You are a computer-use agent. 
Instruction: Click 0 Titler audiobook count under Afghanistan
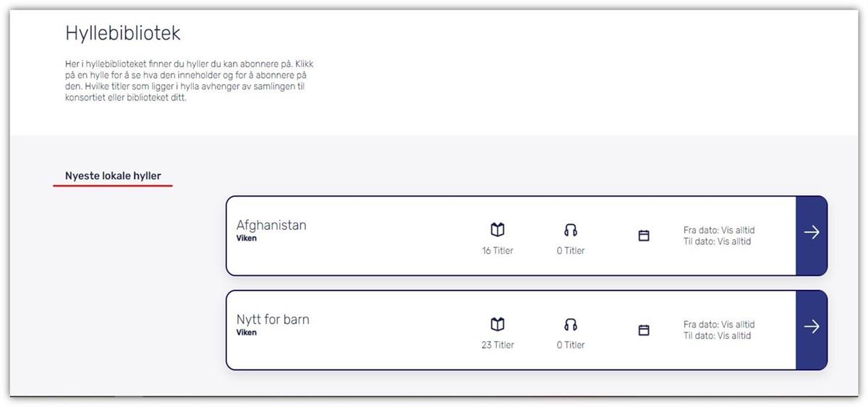(x=571, y=251)
